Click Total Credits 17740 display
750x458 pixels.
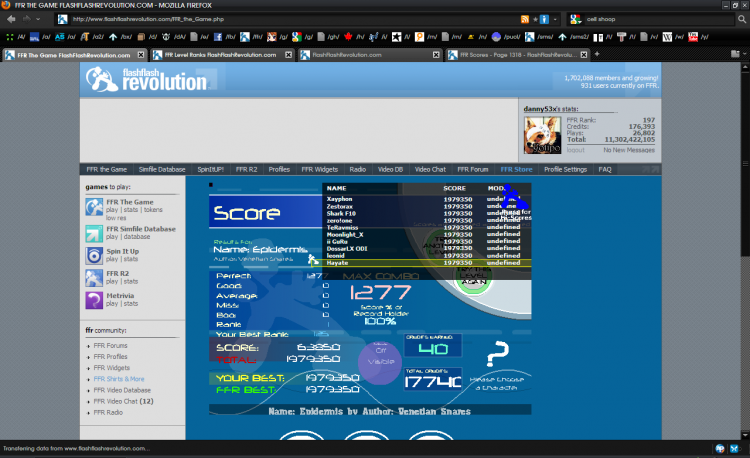tap(433, 379)
